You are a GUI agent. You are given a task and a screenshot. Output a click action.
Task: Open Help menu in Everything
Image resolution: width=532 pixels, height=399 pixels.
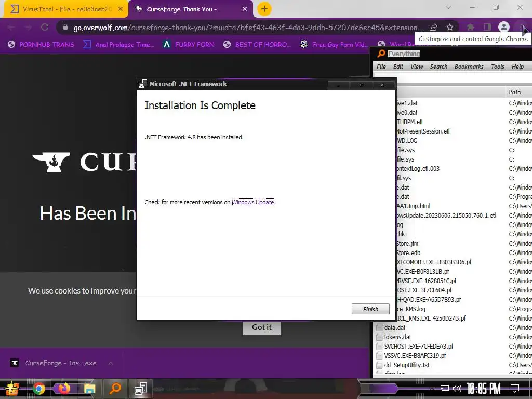(x=518, y=67)
